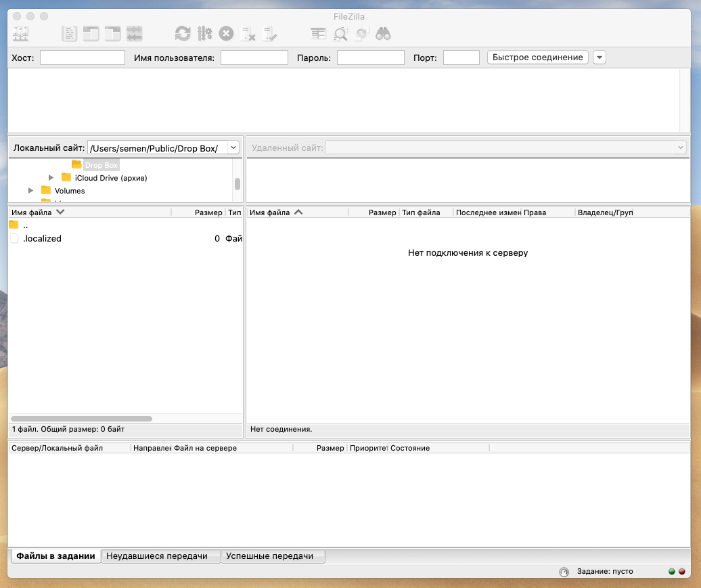Screen dimensions: 701x588
Task: Click the Пароль input field
Action: coord(371,58)
